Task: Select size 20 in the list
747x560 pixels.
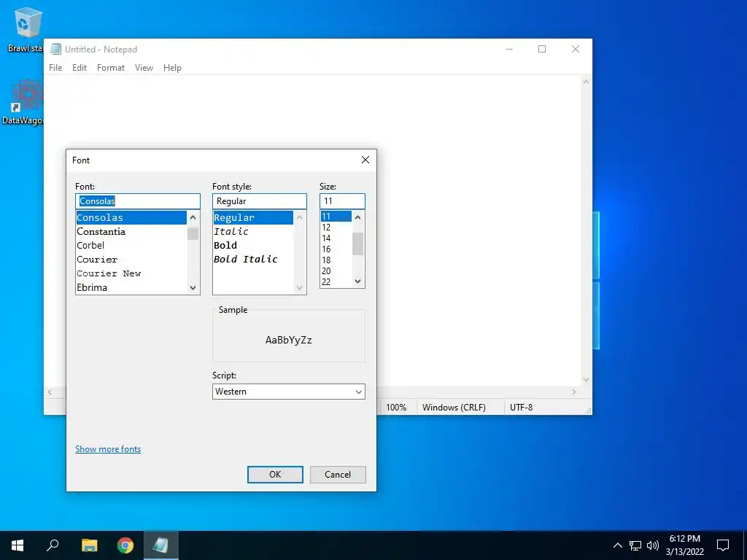Action: (x=336, y=271)
